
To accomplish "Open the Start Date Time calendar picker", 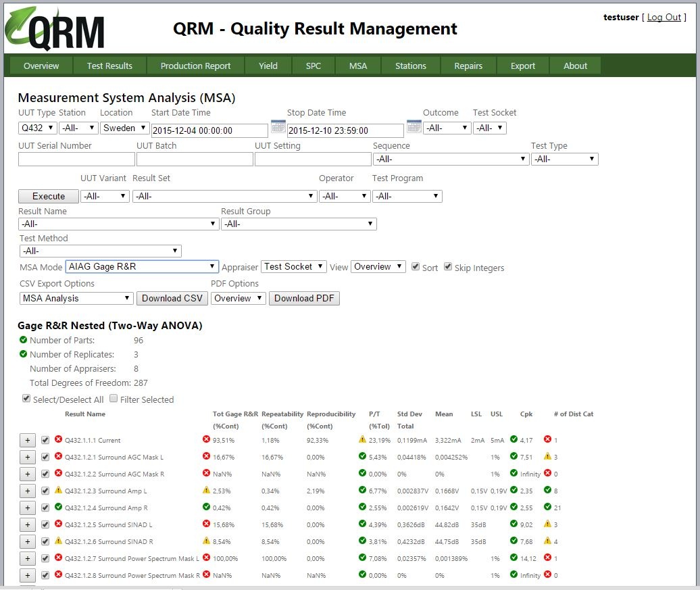I will (278, 127).
